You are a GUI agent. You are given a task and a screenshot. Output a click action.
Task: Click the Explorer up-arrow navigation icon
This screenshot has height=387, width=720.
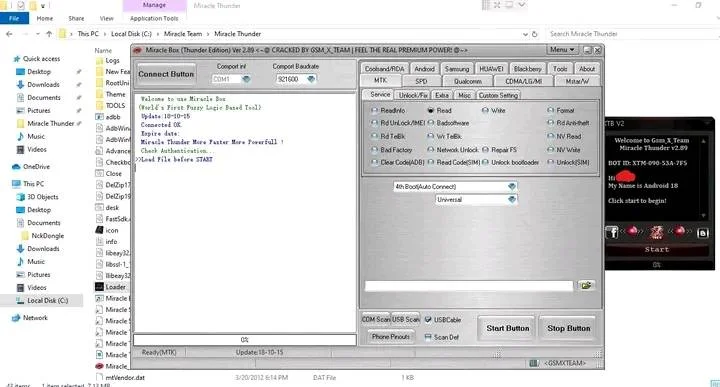(49, 34)
